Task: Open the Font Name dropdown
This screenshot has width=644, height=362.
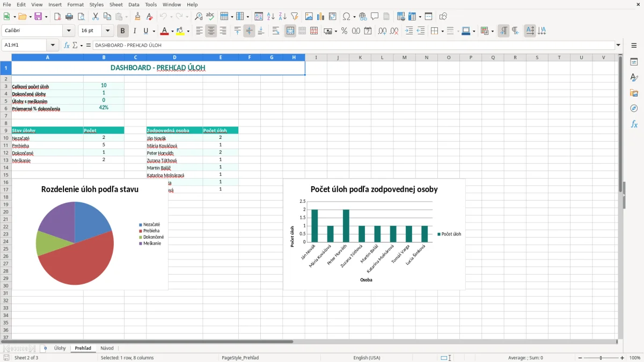Action: coord(69,31)
